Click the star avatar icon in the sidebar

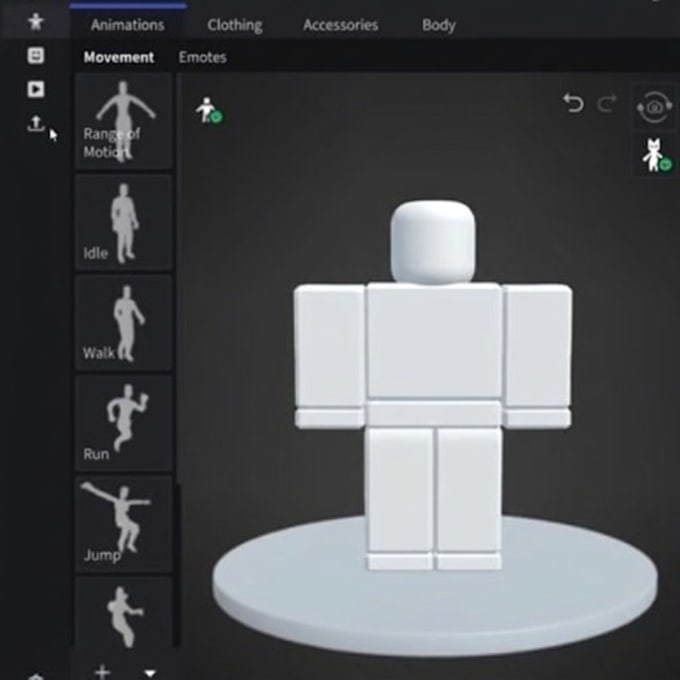(x=36, y=22)
